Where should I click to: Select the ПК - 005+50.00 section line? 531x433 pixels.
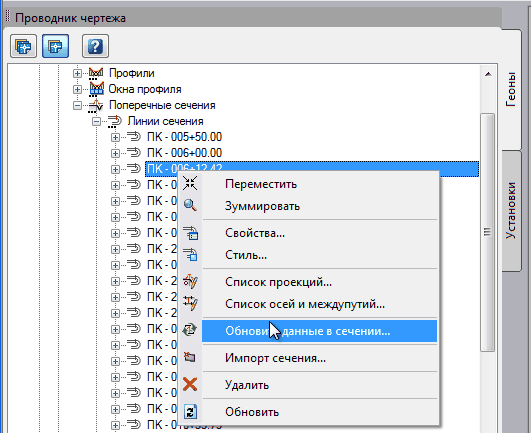[185, 137]
